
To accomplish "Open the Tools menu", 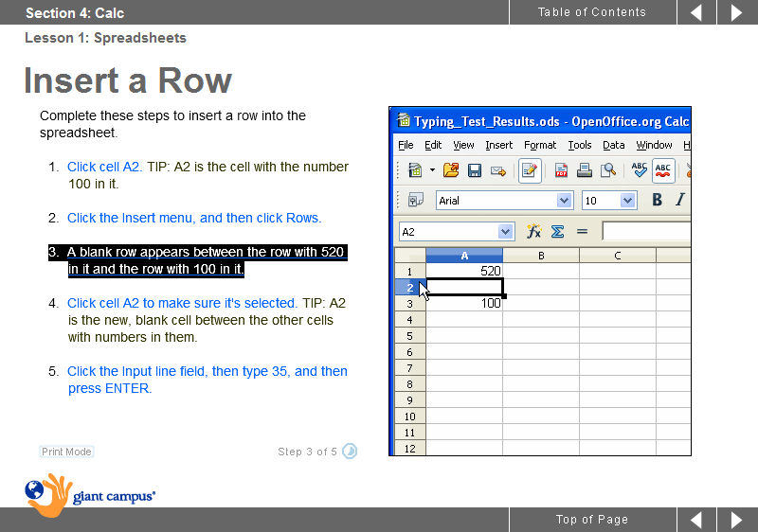I will click(580, 145).
